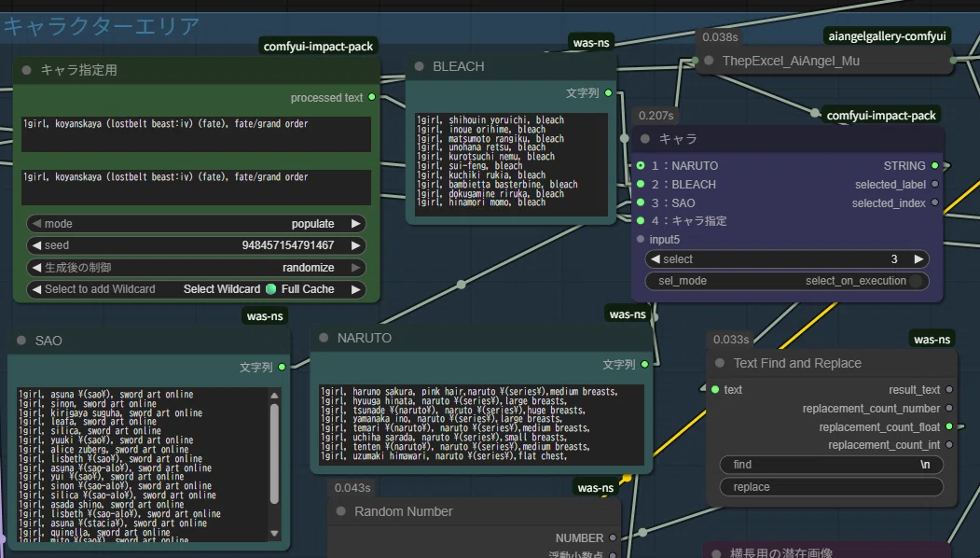Click the Random Number node title

[x=404, y=511]
